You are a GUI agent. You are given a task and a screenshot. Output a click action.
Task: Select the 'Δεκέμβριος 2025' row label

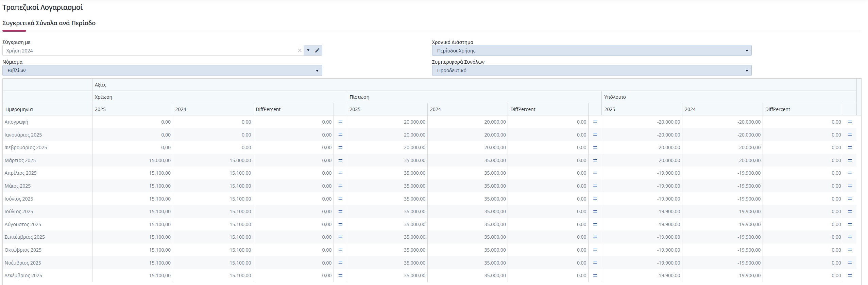(23, 275)
